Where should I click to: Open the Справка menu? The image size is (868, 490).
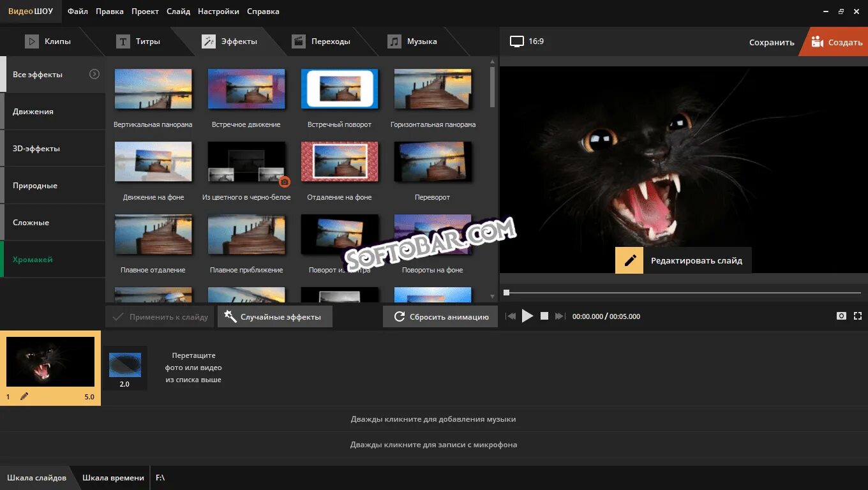click(263, 11)
